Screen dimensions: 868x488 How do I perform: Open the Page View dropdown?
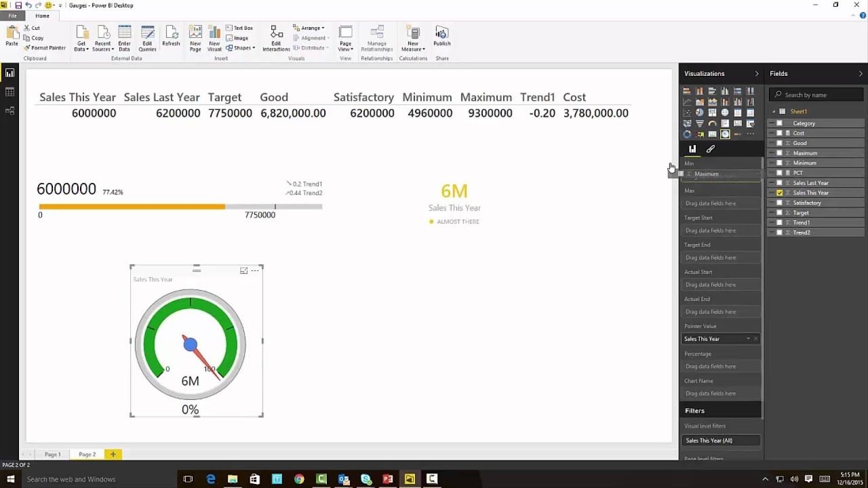[x=345, y=39]
